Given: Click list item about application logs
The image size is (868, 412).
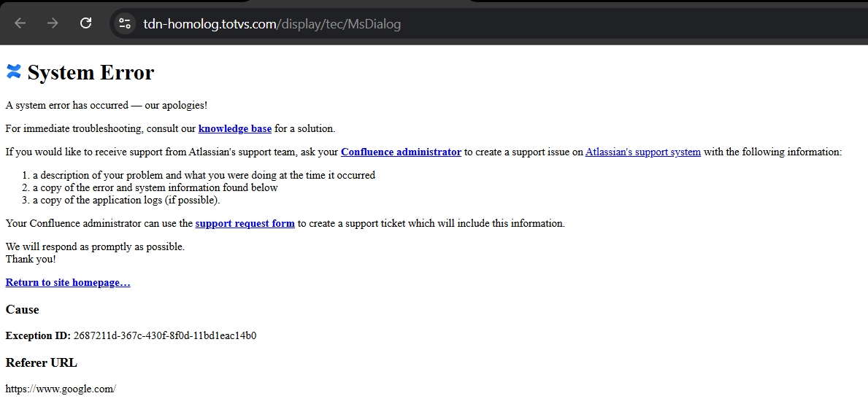Looking at the screenshot, I should 126,201.
